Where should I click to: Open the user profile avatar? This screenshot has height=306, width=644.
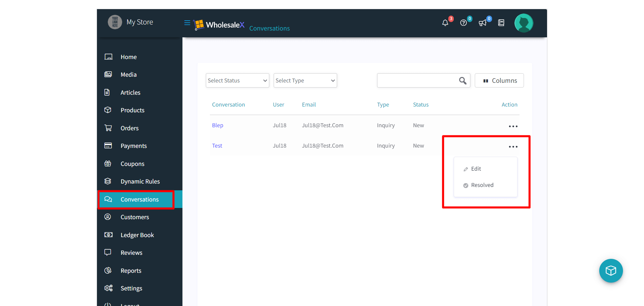524,23
